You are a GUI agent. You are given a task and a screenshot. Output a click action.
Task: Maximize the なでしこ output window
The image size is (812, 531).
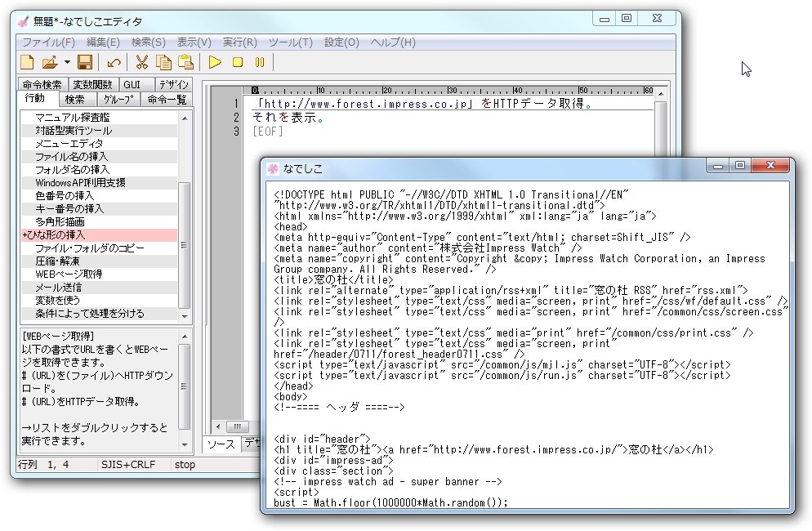click(740, 165)
